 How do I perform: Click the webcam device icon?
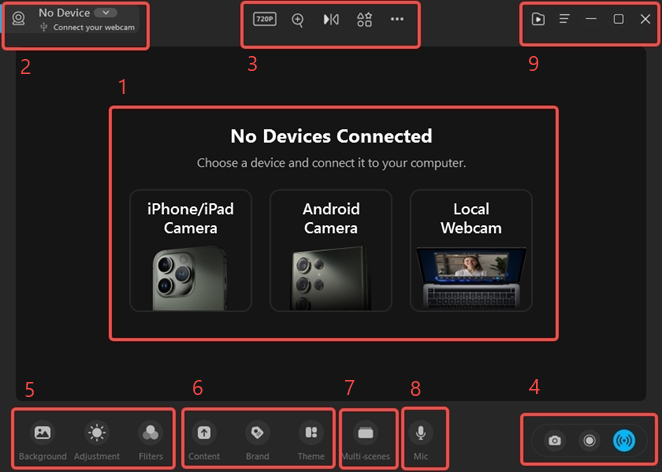[19, 18]
